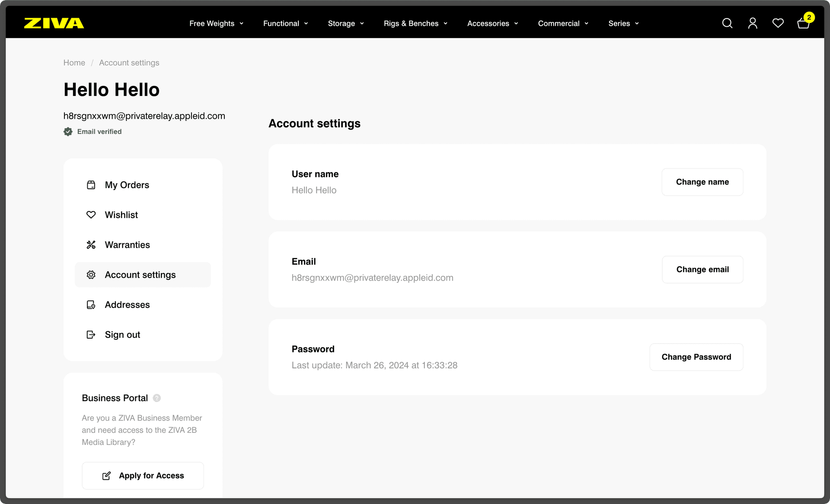Viewport: 830px width, 504px height.
Task: Sign out of the account
Action: [x=122, y=335]
